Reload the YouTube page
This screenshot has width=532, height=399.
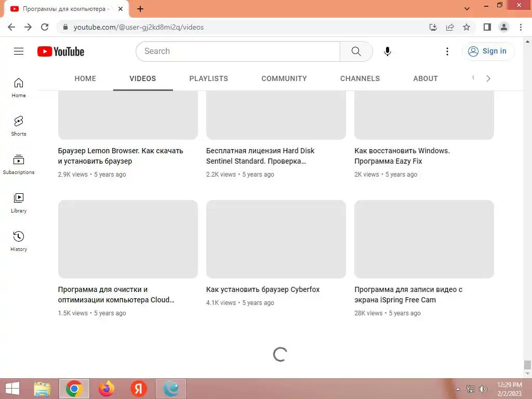pos(45,27)
